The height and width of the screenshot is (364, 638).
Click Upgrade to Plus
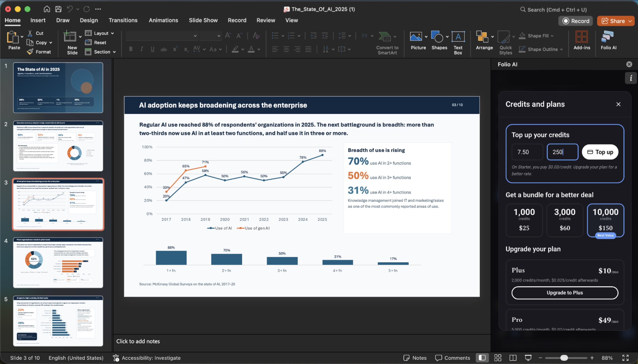pyautogui.click(x=565, y=293)
